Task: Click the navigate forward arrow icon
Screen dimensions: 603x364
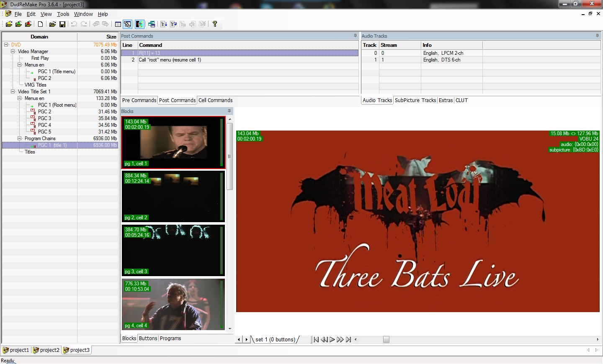Action: coord(106,24)
